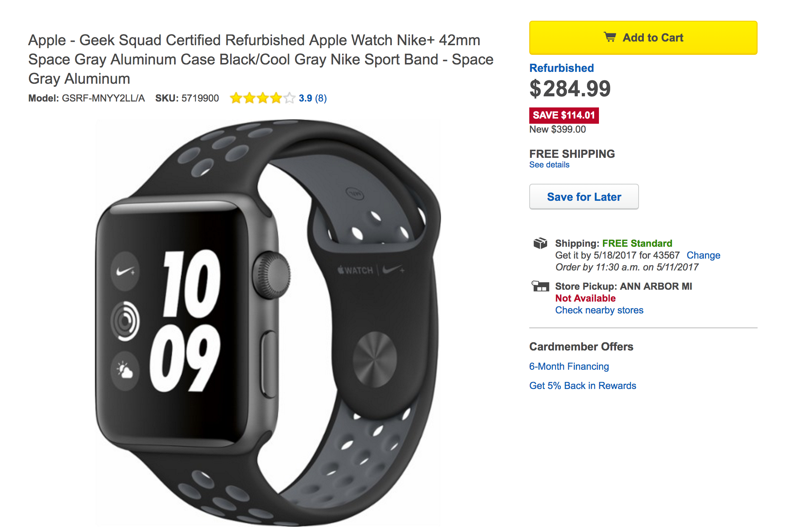Image resolution: width=785 pixels, height=532 pixels.
Task: Check nearby stores for availability
Action: [599, 310]
